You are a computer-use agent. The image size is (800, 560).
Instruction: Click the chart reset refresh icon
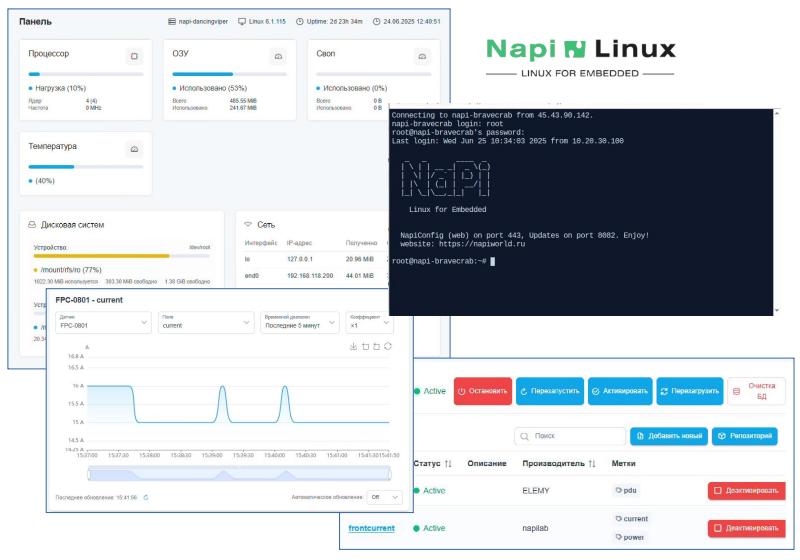387,346
